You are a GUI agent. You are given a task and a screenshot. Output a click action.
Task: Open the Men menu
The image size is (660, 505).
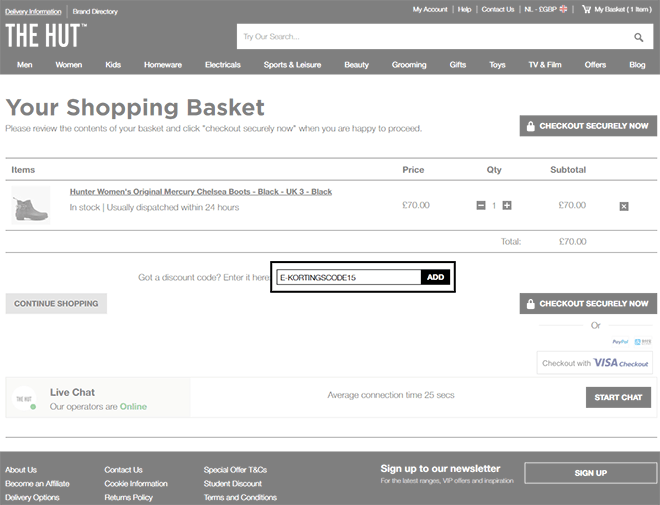coord(24,65)
